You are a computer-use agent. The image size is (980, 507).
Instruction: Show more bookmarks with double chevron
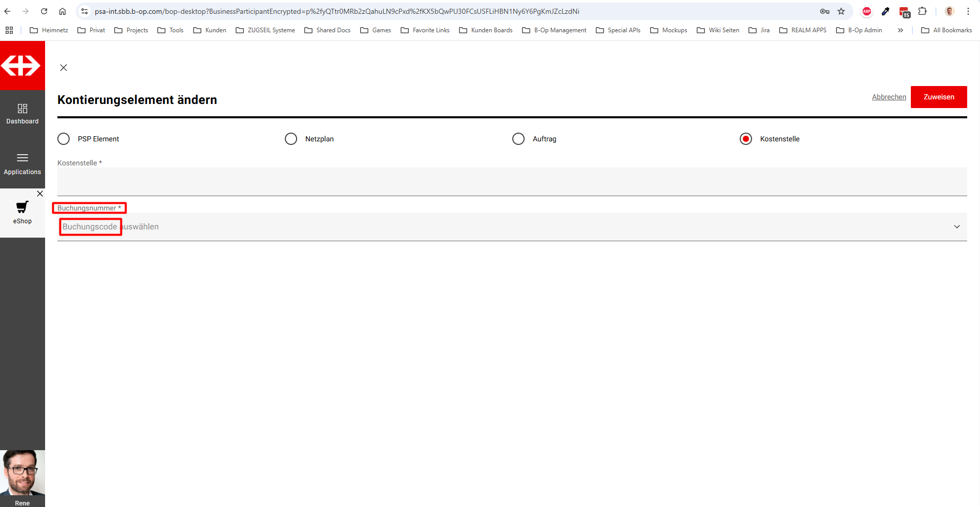pos(900,30)
